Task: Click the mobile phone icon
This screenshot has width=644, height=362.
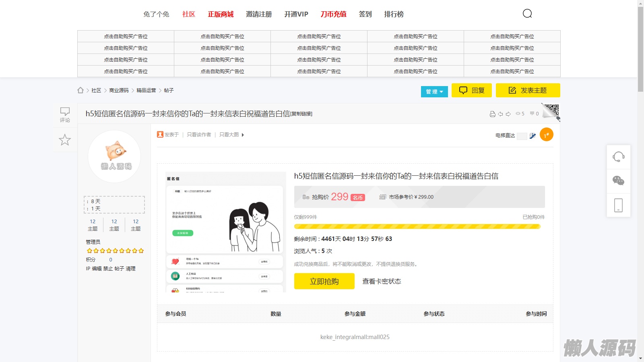Action: [x=618, y=205]
